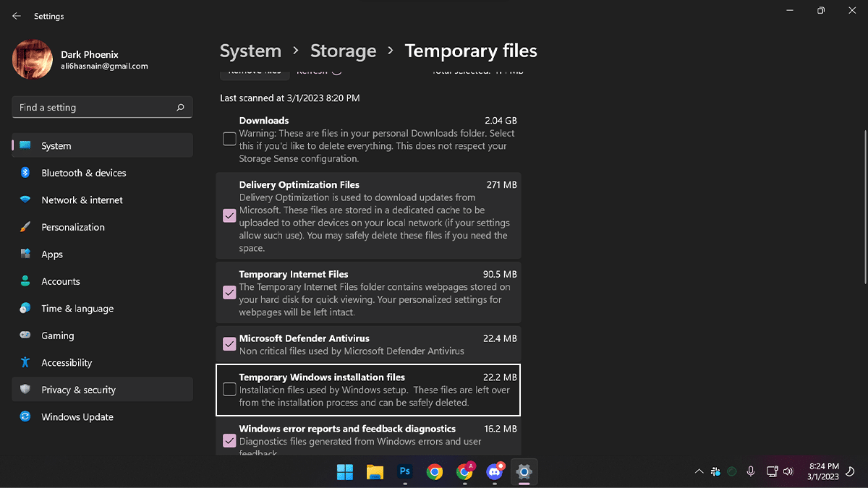Open Photoshop from the taskbar
Viewport: 868px width, 488px height.
coord(405,472)
